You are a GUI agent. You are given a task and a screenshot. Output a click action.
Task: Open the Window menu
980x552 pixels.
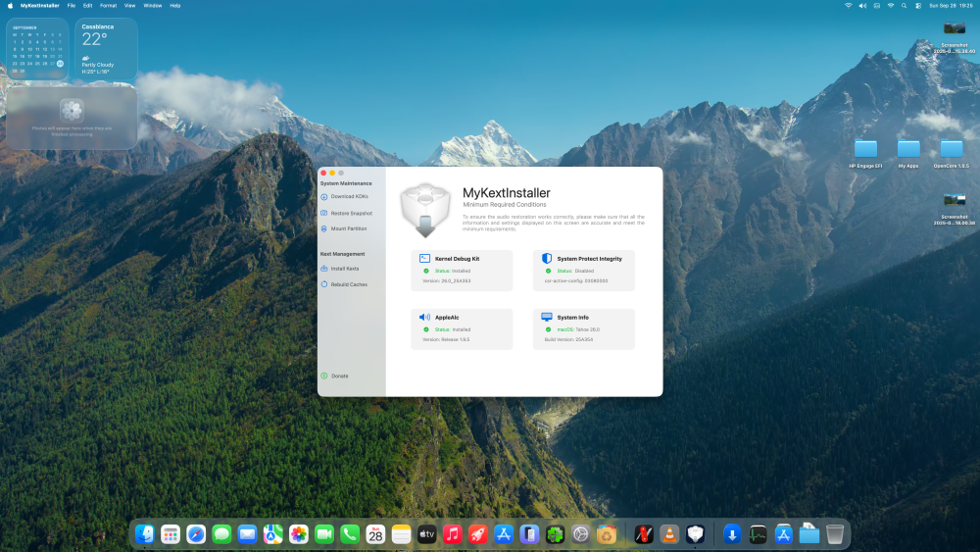point(153,6)
